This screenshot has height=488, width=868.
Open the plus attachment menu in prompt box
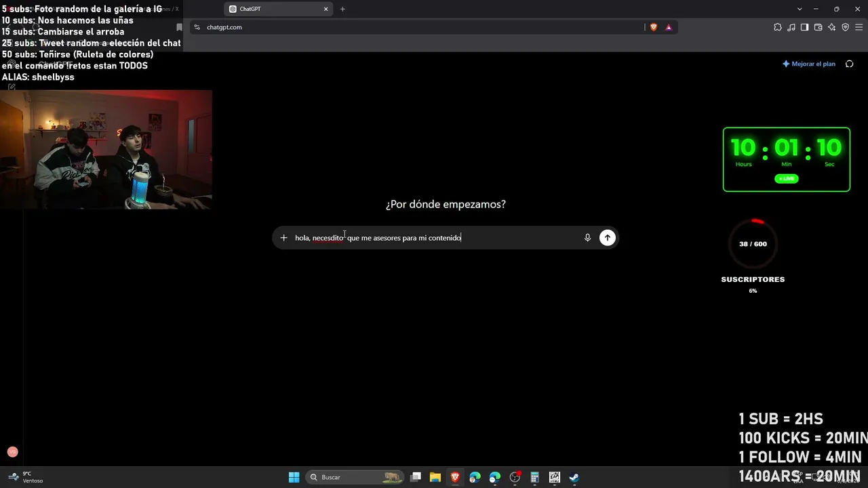pyautogui.click(x=283, y=238)
